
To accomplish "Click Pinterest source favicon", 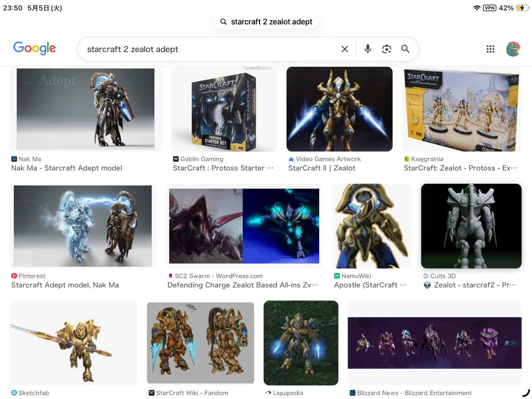I will coord(14,276).
